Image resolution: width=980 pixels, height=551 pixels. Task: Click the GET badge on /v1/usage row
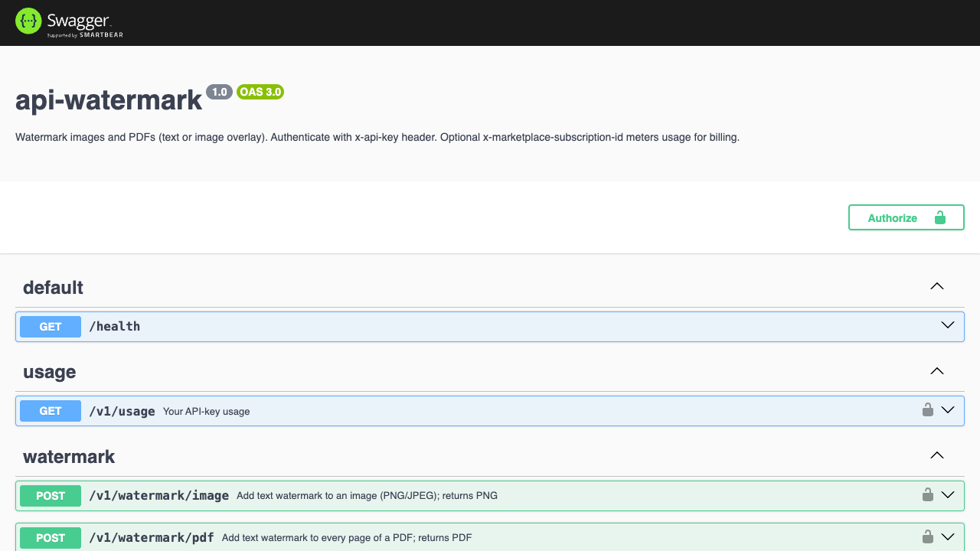[x=51, y=411]
